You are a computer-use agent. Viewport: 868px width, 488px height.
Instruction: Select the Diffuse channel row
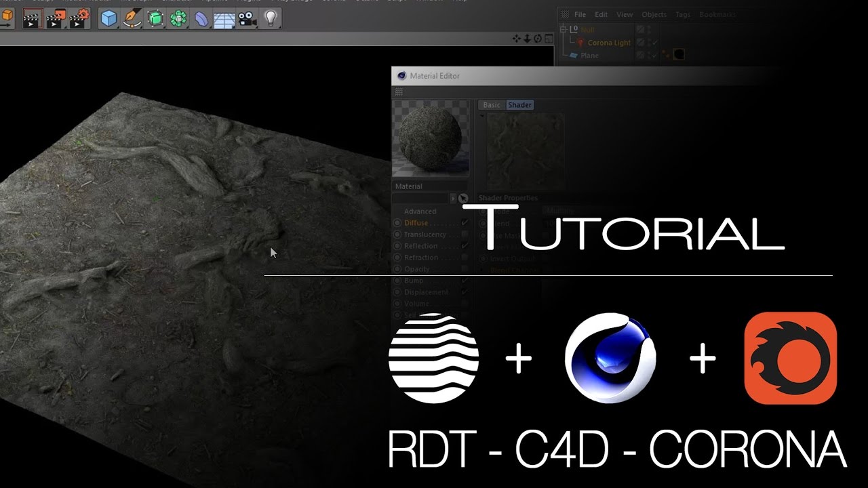click(x=431, y=223)
